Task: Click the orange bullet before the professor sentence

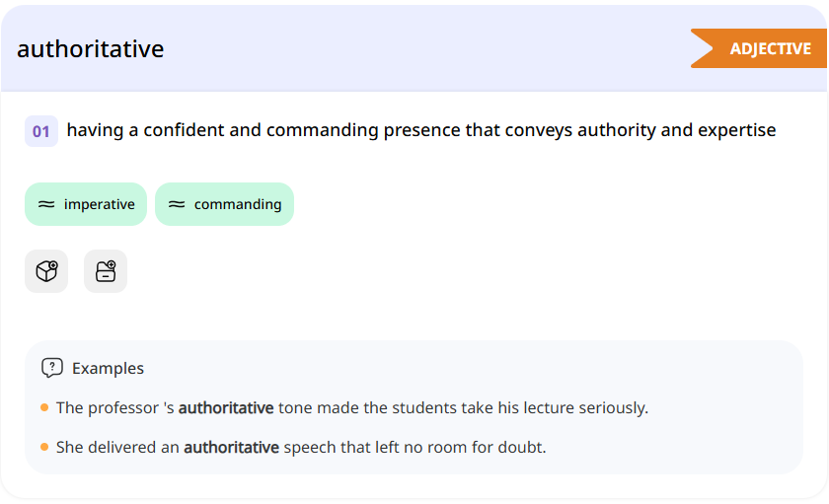Action: click(44, 407)
